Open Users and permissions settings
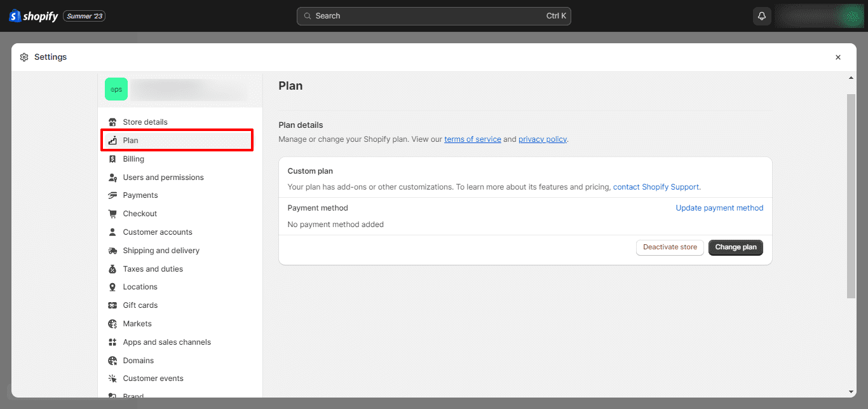 pyautogui.click(x=163, y=177)
